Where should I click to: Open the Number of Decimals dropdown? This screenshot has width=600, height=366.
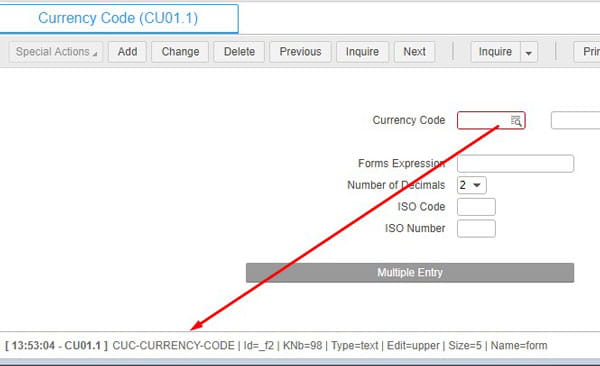[x=472, y=185]
